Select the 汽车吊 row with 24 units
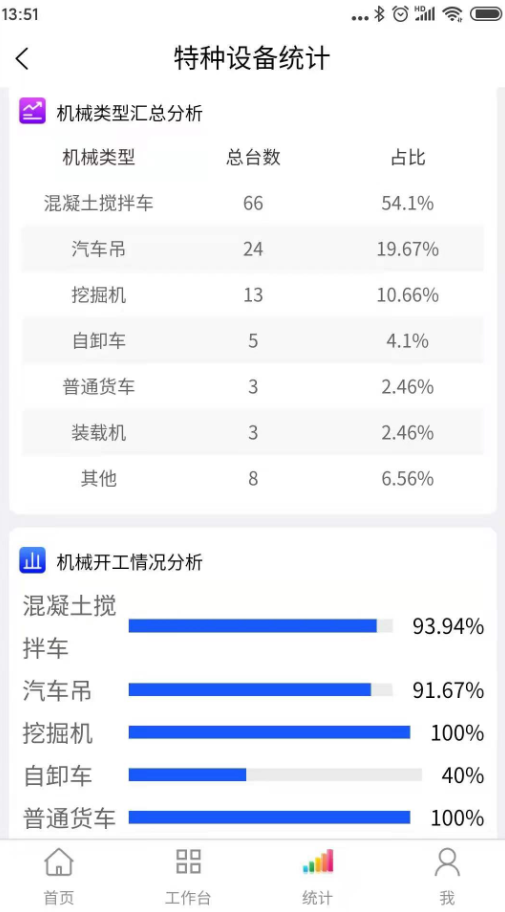Viewport: 505px width, 912px height. pos(252,249)
